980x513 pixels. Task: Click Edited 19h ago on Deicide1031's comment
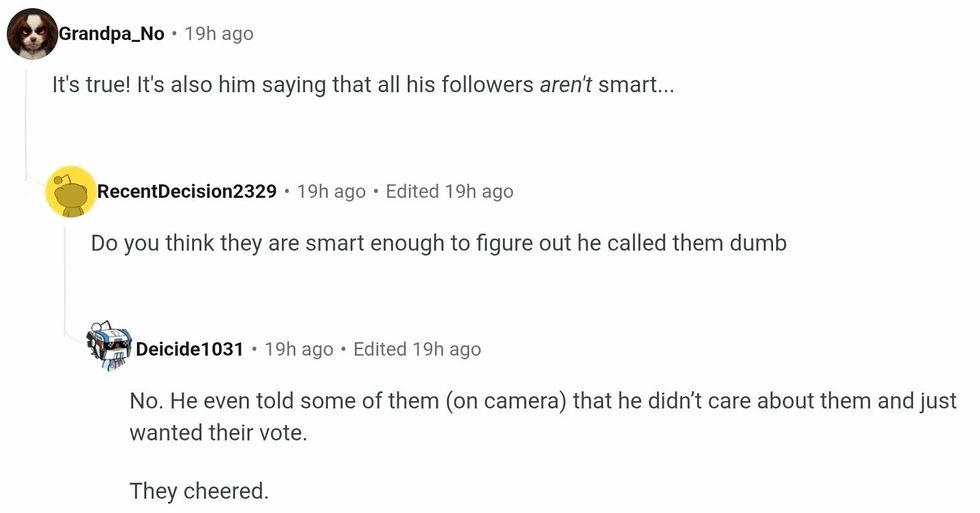click(x=417, y=349)
